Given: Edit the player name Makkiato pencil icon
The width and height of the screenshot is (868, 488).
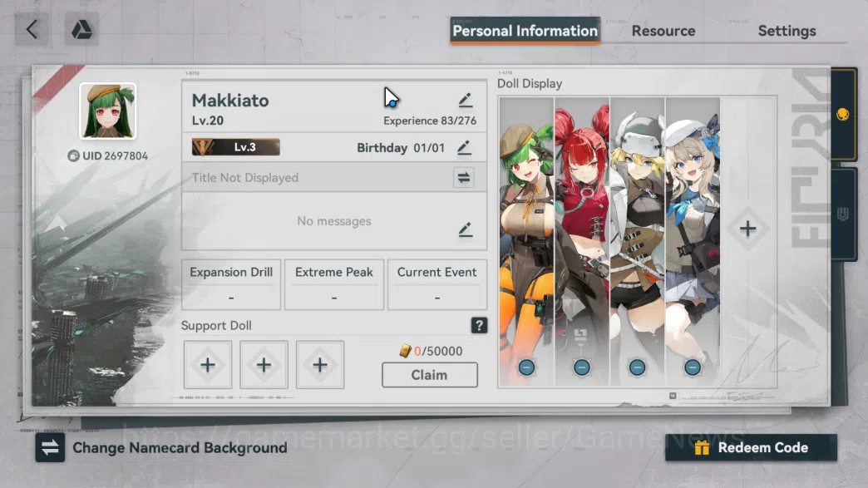Looking at the screenshot, I should [x=465, y=100].
